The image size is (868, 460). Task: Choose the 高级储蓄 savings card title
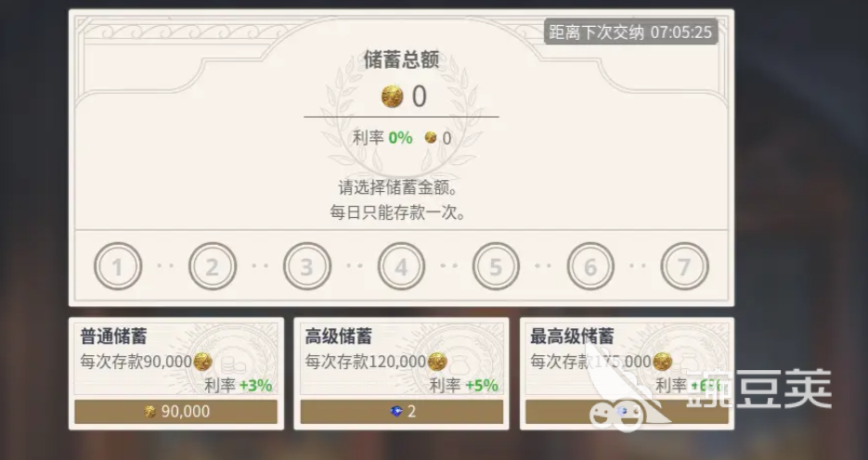tap(338, 336)
